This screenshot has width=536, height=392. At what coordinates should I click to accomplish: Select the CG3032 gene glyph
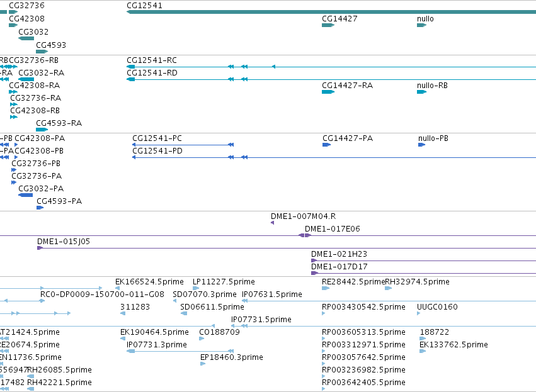click(26, 38)
